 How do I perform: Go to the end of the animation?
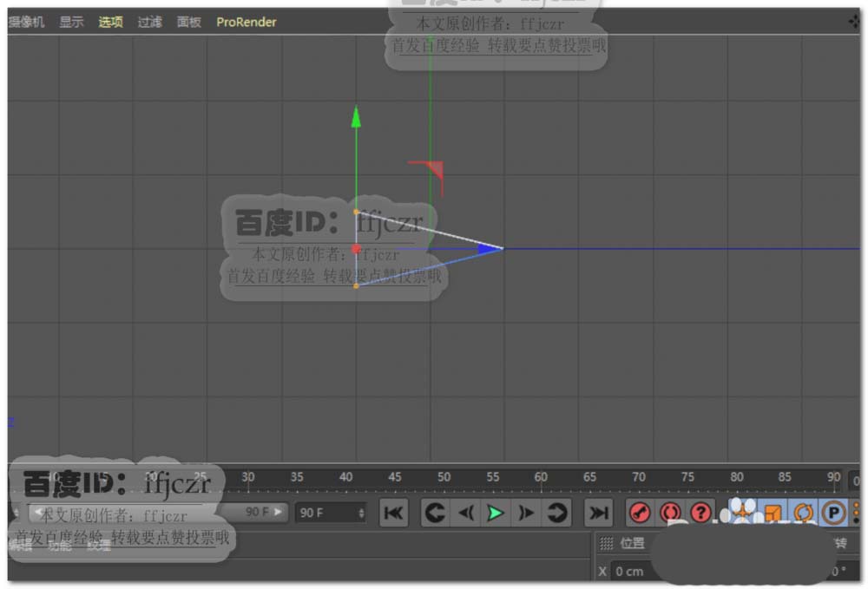598,513
